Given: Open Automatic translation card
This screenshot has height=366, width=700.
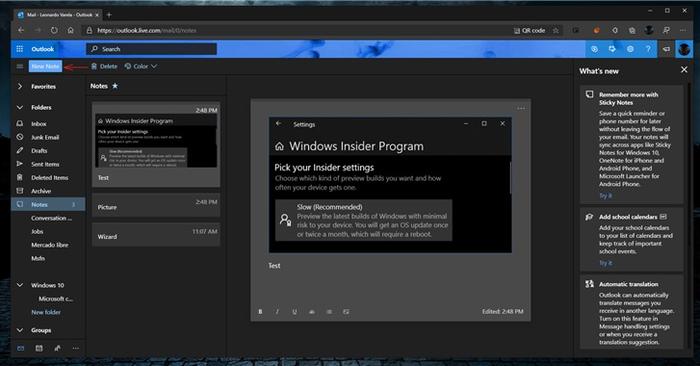Looking at the screenshot, I should (x=632, y=312).
